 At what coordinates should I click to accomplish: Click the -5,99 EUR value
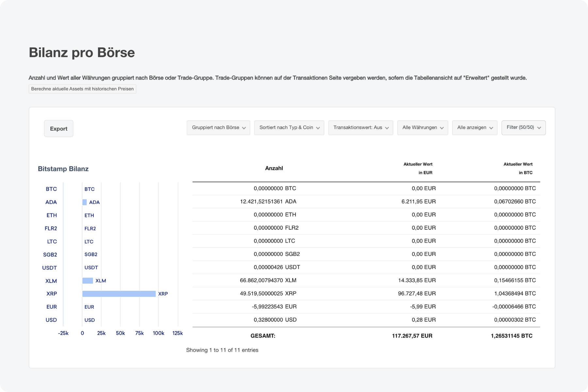(423, 306)
